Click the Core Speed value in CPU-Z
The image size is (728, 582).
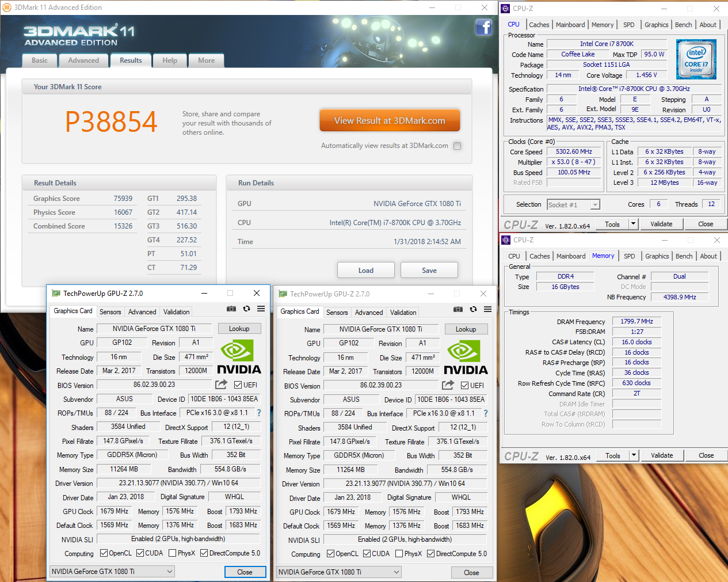click(x=574, y=151)
